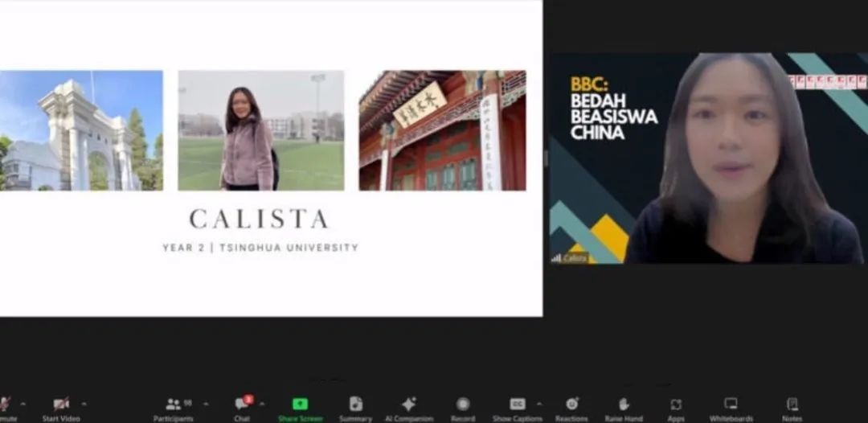Click the CALISTA heading on the slide

[259, 220]
